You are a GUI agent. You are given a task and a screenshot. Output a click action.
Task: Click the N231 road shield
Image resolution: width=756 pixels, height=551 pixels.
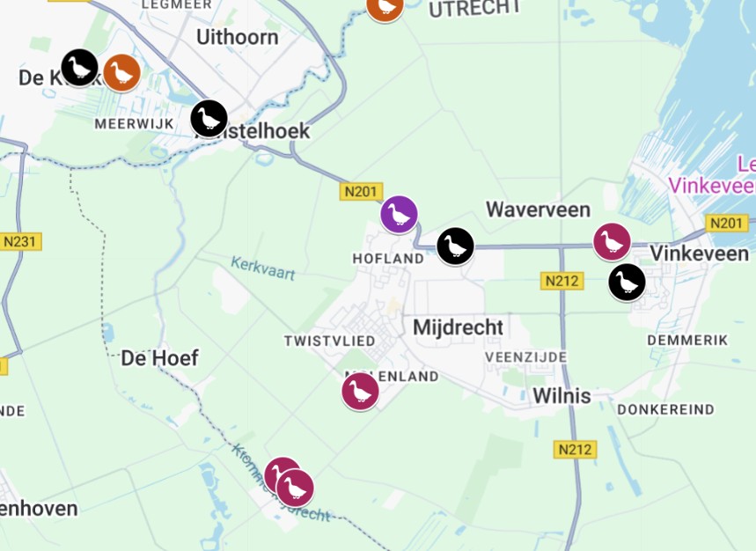(x=19, y=241)
